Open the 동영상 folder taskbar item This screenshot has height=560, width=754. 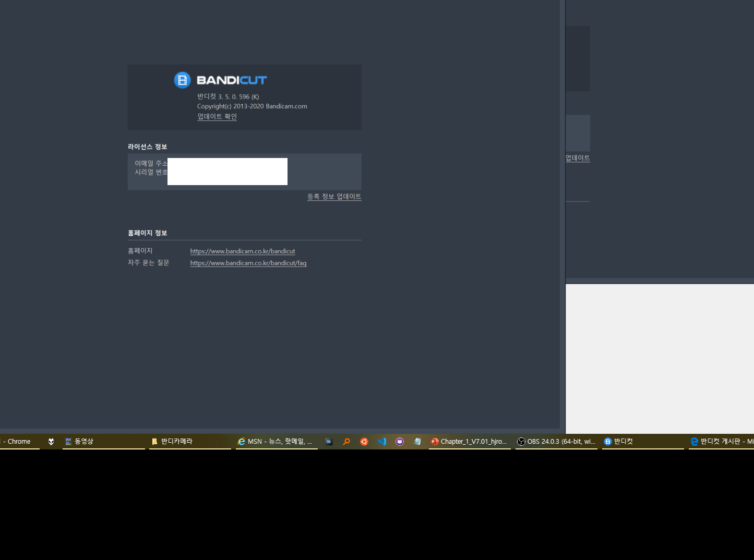[x=104, y=442]
